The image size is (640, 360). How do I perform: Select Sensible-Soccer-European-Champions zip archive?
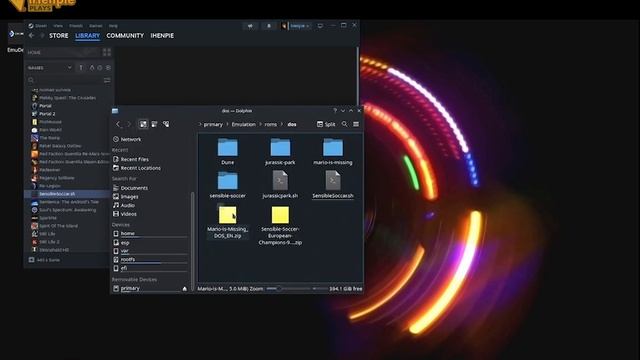tap(280, 225)
